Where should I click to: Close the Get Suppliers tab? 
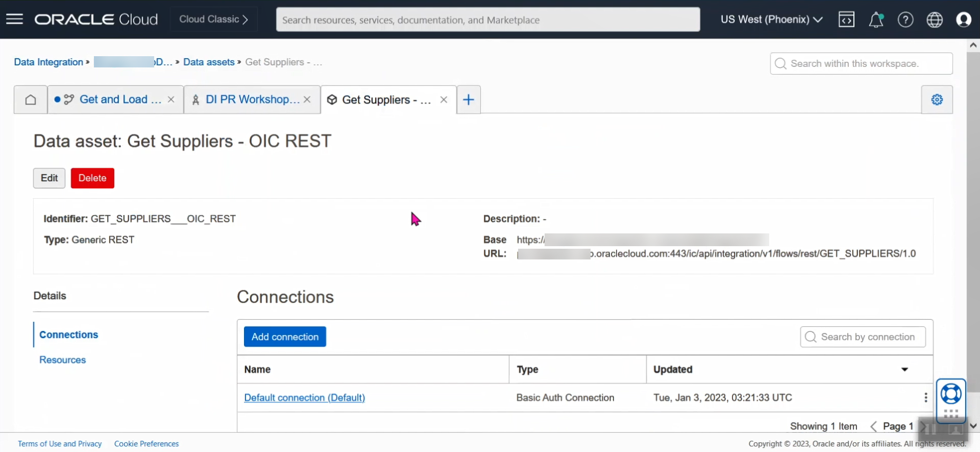coord(444,100)
